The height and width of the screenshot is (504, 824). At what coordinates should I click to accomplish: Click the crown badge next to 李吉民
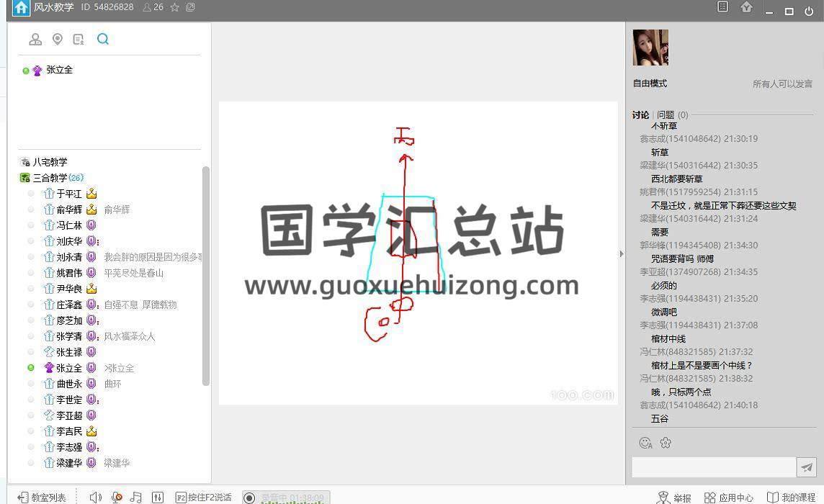pos(91,431)
